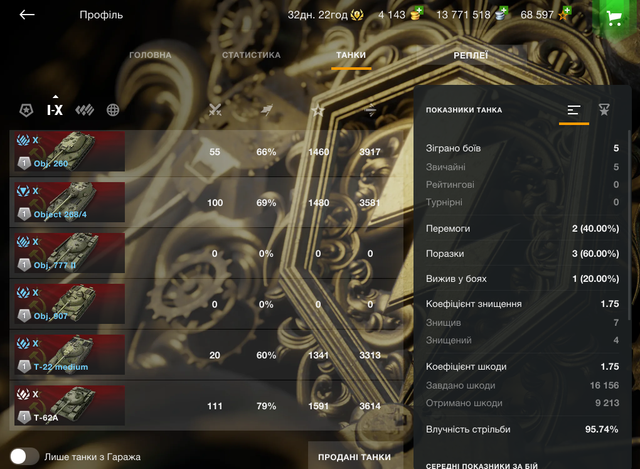Viewport: 640px width, 469px height.
Task: Add credits via the silver icon
Action: pos(501,13)
